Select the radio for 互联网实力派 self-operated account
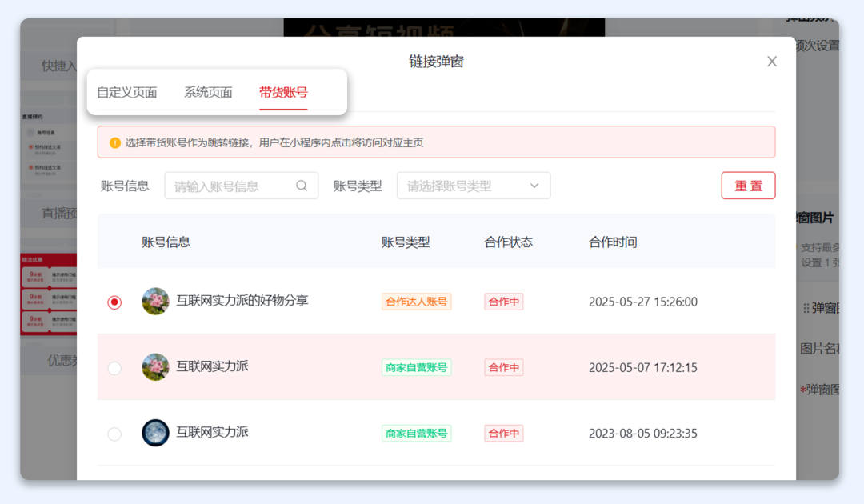The width and height of the screenshot is (864, 504). (x=114, y=367)
